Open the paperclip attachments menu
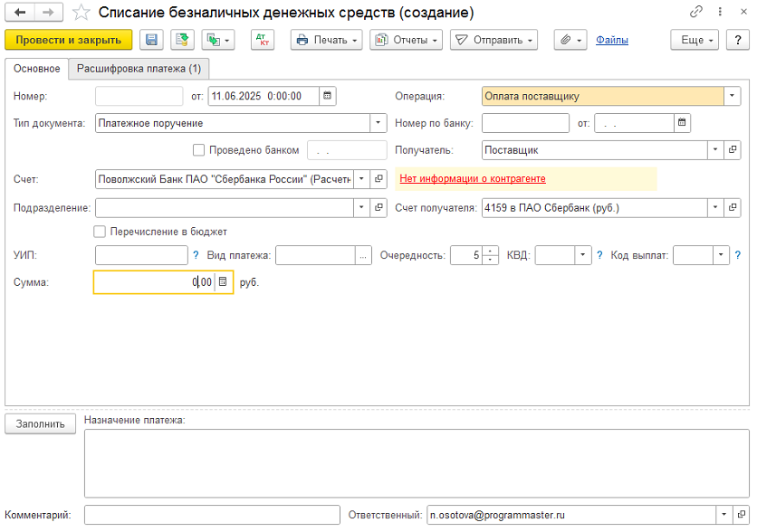This screenshot has width=757, height=532. point(570,41)
